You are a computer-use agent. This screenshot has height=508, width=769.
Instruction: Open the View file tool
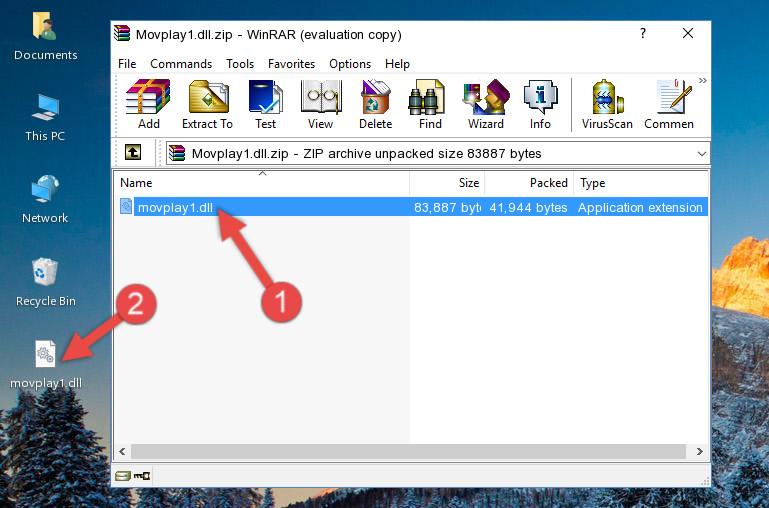point(321,104)
